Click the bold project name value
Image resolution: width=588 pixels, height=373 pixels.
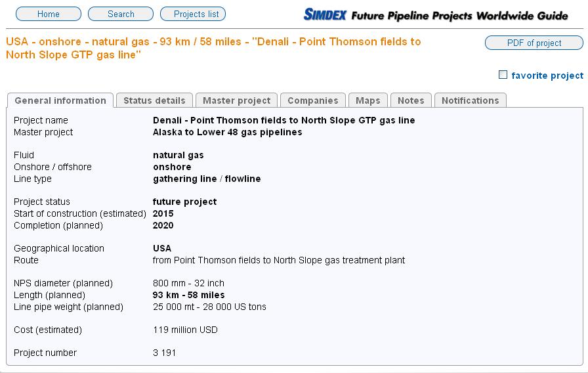pyautogui.click(x=283, y=120)
